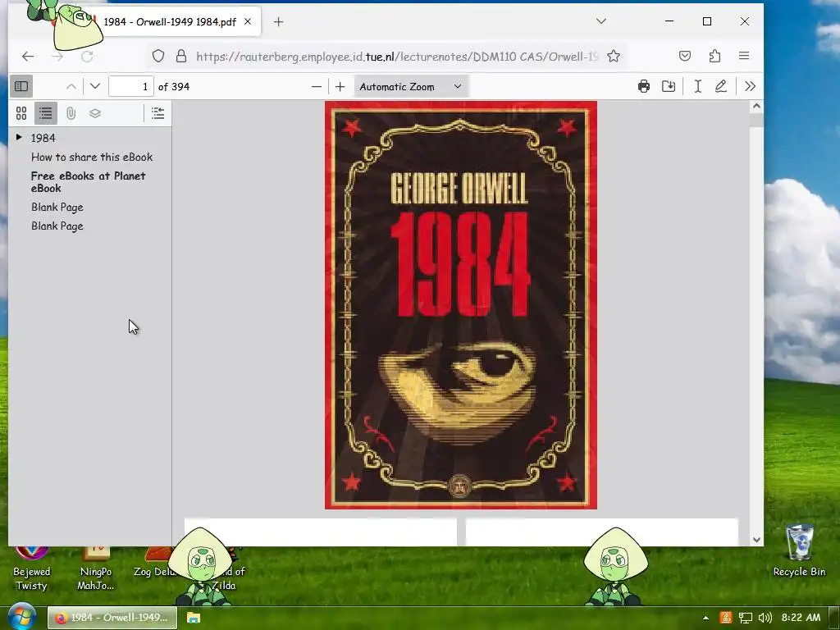Screen dimensions: 840x630
Task: Select the first Blank Page outline item
Action: [57, 208]
